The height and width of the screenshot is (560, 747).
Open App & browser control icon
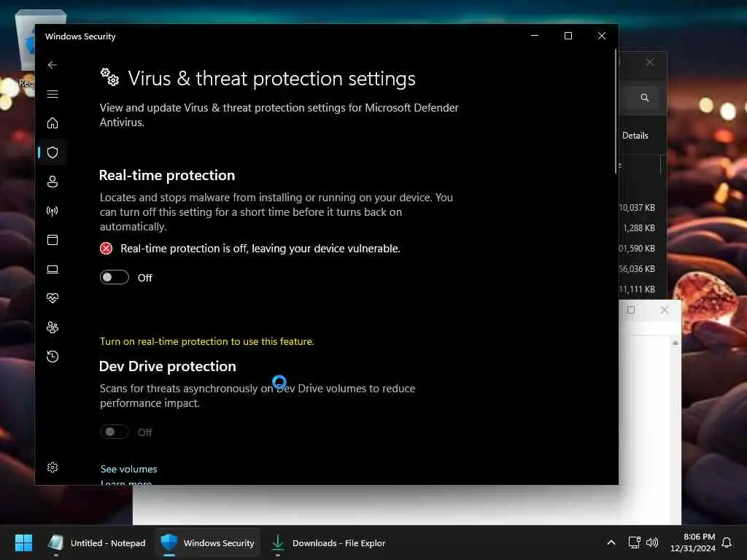pos(53,239)
